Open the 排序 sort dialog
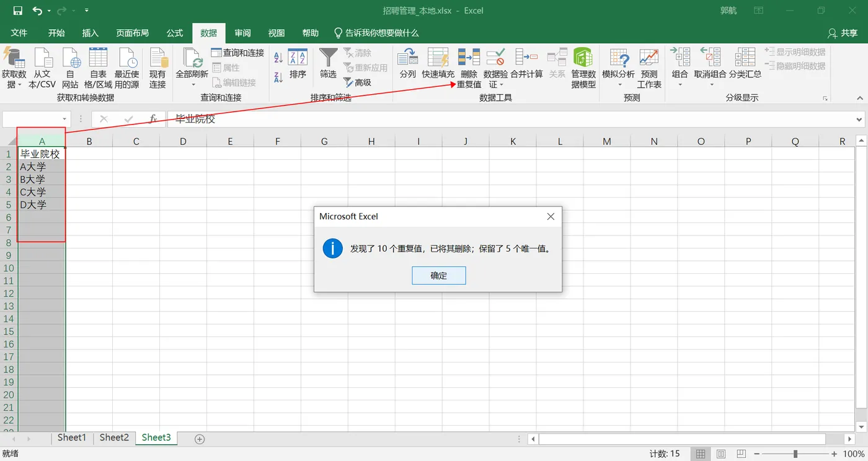This screenshot has height=461, width=868. (298, 63)
